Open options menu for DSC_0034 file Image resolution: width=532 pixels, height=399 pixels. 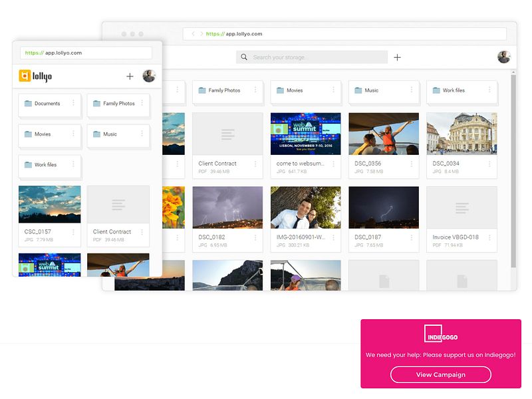point(489,164)
